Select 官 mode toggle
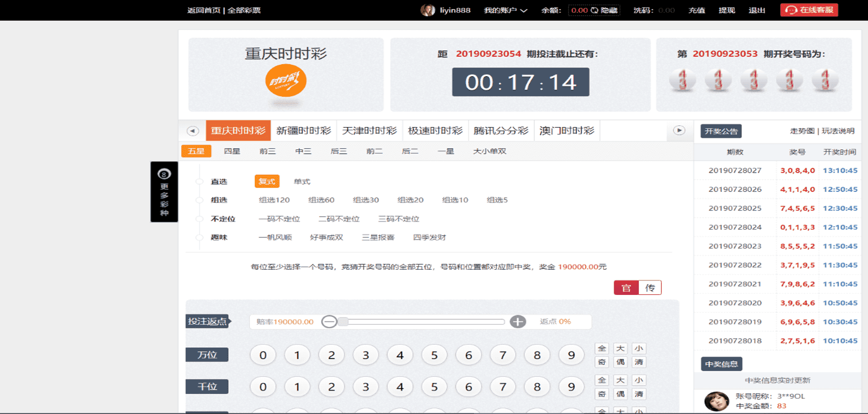The image size is (868, 414). pyautogui.click(x=626, y=288)
